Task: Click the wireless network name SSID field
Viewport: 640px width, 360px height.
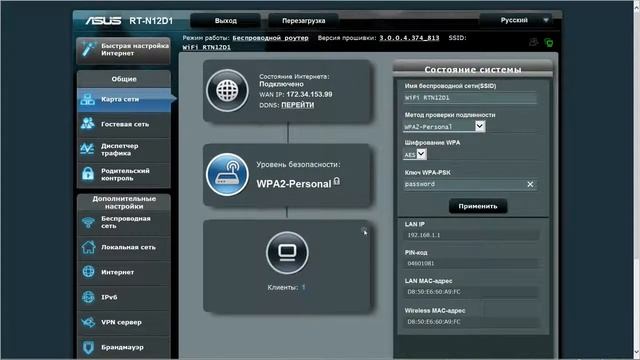Action: tap(469, 98)
